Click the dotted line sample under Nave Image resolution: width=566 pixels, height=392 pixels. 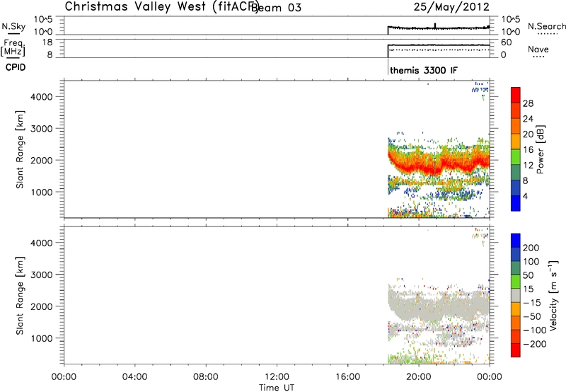point(538,57)
